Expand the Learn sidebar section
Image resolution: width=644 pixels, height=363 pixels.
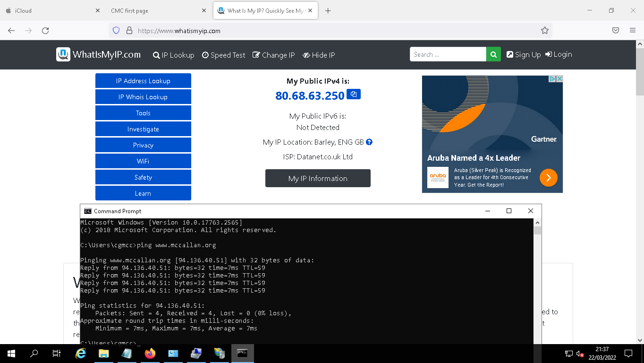click(x=143, y=193)
